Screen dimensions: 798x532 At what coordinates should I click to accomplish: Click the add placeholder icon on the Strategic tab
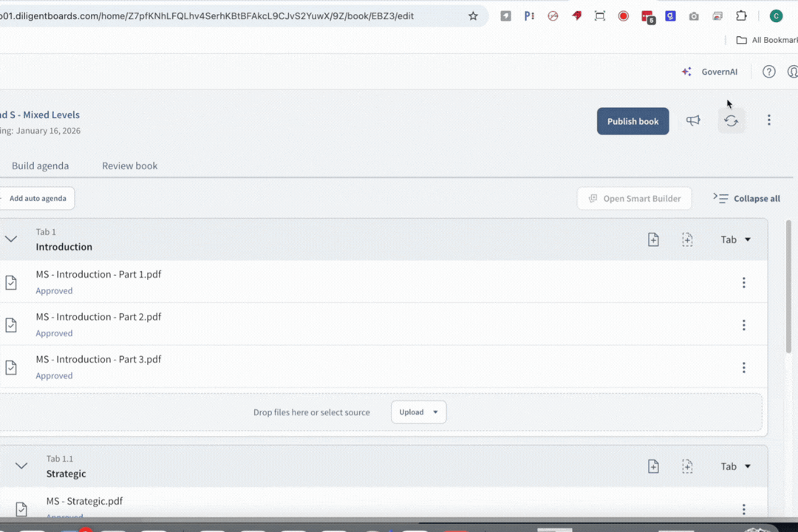687,466
